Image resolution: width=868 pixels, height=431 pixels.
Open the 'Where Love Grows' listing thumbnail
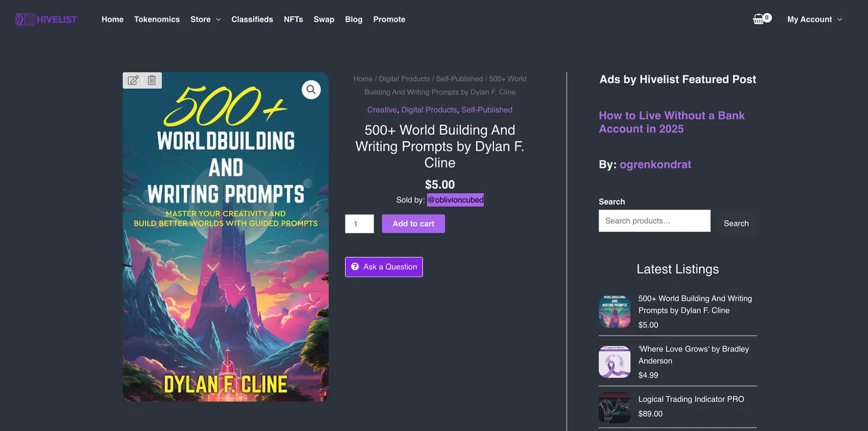pos(614,361)
